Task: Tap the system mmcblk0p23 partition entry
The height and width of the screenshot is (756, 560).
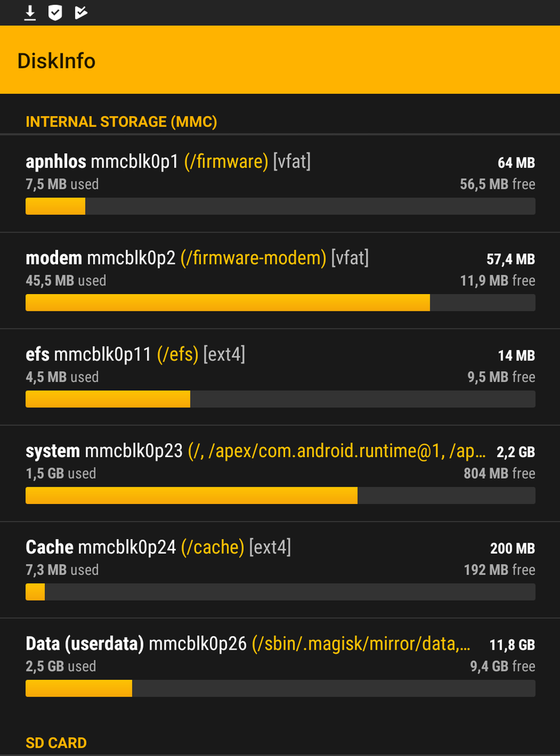Action: [x=280, y=473]
